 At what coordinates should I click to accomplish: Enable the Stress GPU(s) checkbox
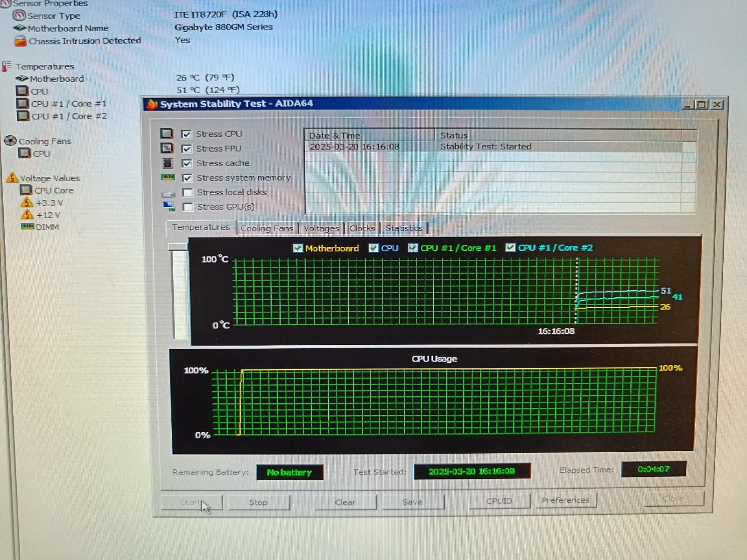tap(188, 207)
